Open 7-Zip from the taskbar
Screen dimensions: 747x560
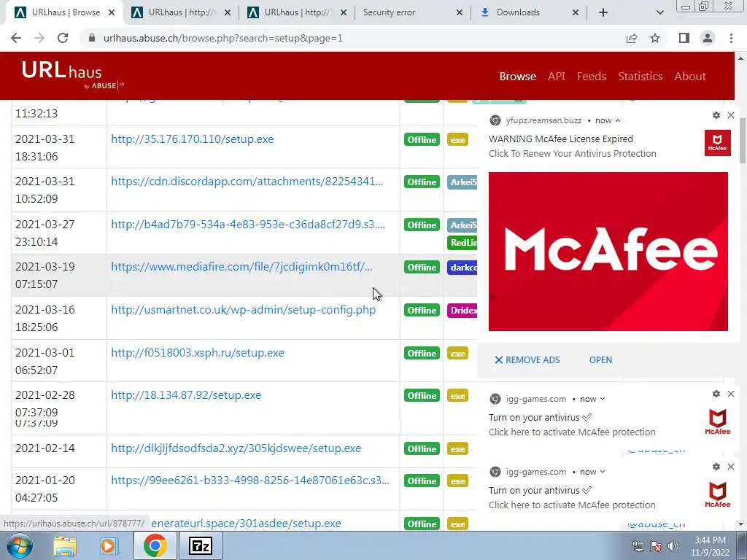pyautogui.click(x=200, y=546)
